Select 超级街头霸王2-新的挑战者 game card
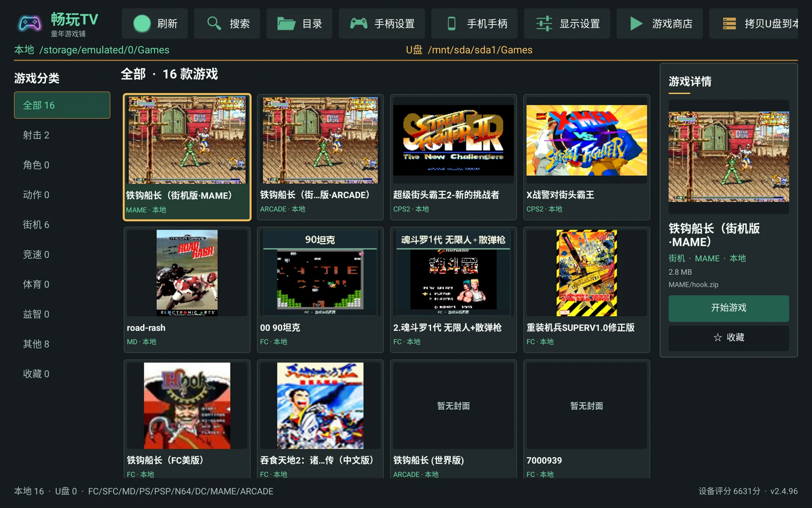The width and height of the screenshot is (812, 508). point(453,157)
